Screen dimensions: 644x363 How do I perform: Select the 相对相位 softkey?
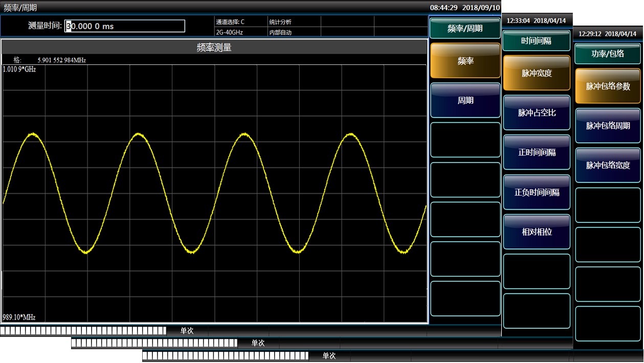pos(537,232)
